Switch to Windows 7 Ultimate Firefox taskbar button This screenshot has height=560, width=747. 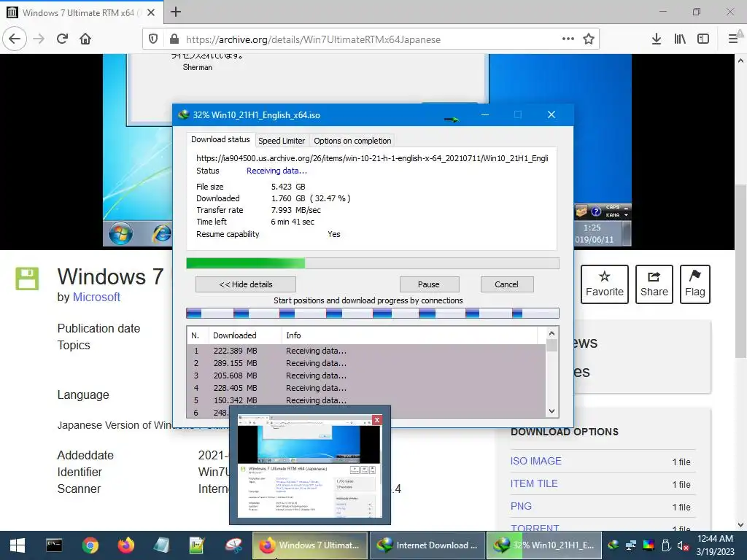click(x=309, y=545)
